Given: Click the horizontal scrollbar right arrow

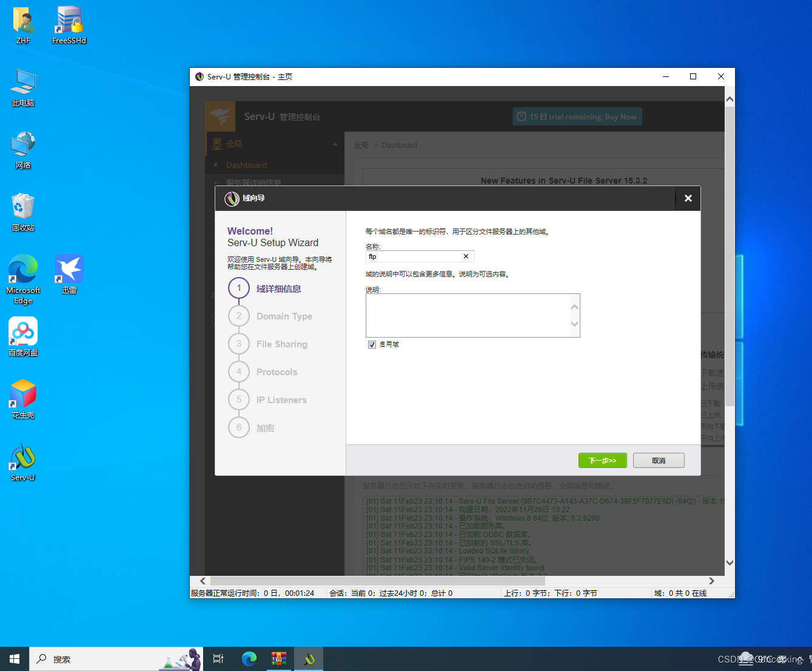Looking at the screenshot, I should (x=711, y=581).
